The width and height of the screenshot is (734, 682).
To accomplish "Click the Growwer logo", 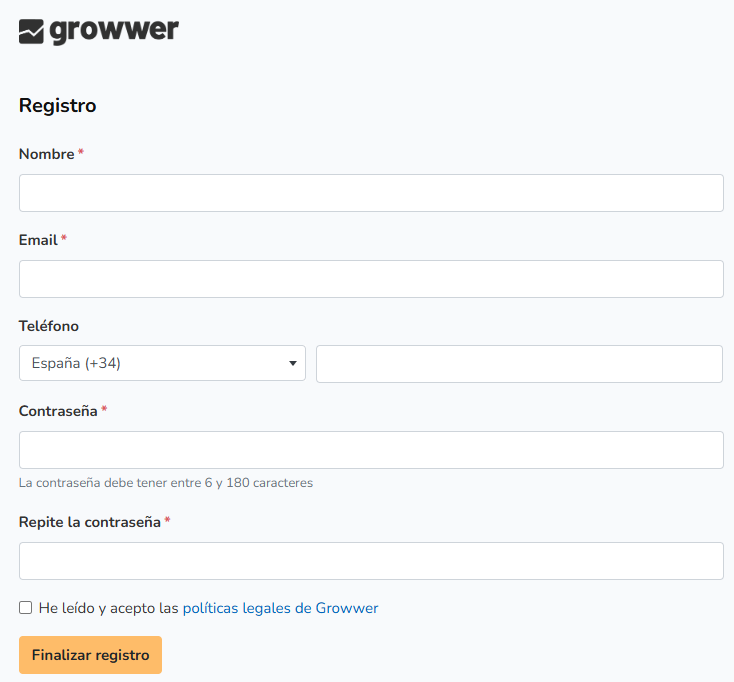I will click(x=99, y=32).
